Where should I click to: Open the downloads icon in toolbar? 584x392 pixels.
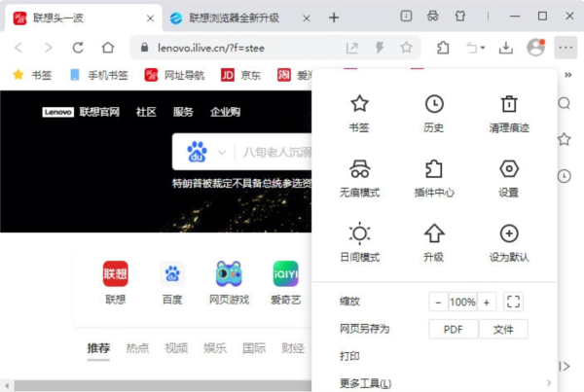(x=506, y=48)
